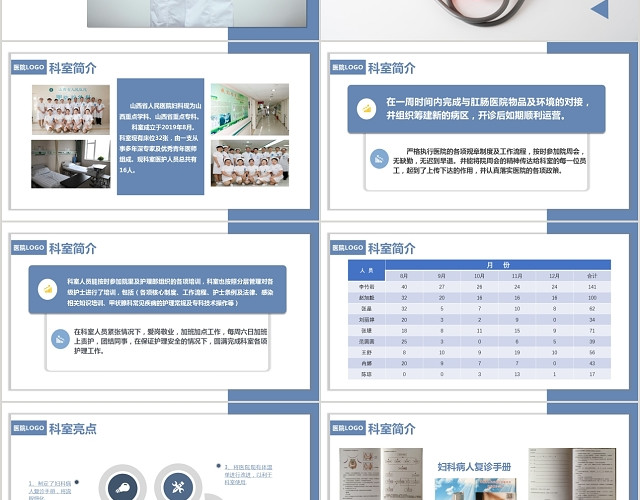Click the 人员 table header cell
This screenshot has width=640, height=500.
pos(366,270)
